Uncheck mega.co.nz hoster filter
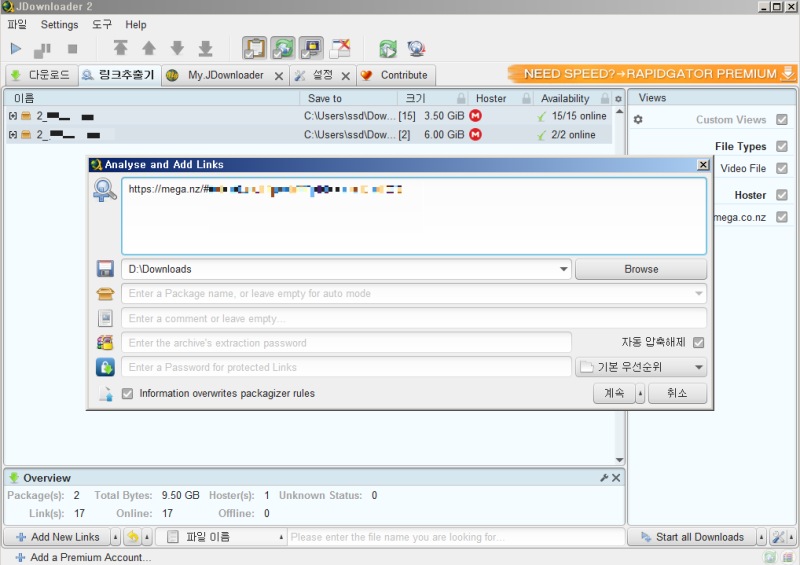 (x=782, y=217)
